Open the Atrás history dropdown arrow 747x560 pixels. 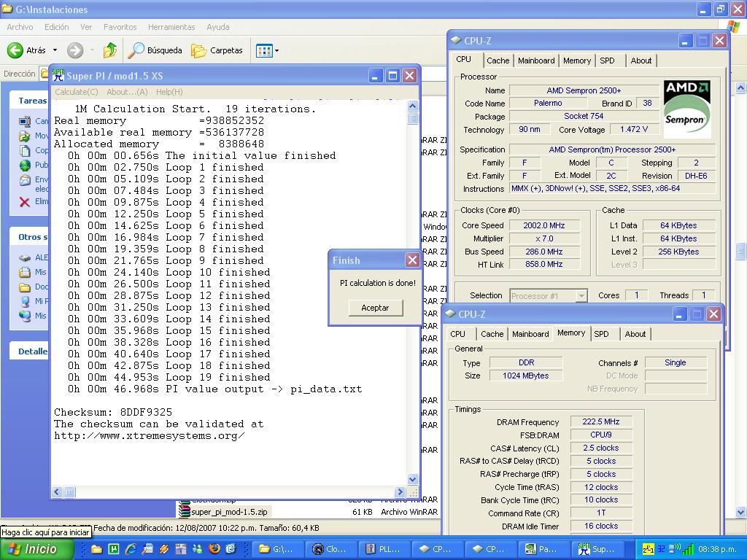tap(55, 50)
